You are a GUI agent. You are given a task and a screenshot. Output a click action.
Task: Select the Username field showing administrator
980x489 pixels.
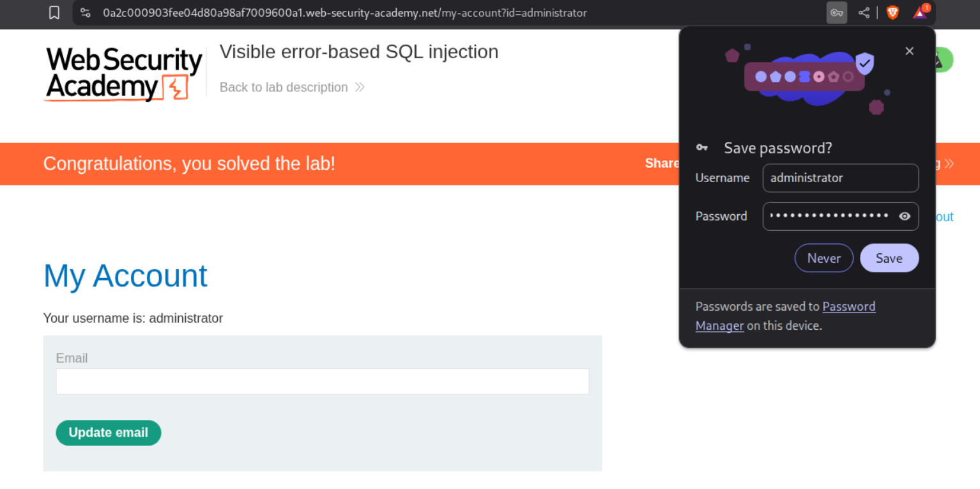840,178
